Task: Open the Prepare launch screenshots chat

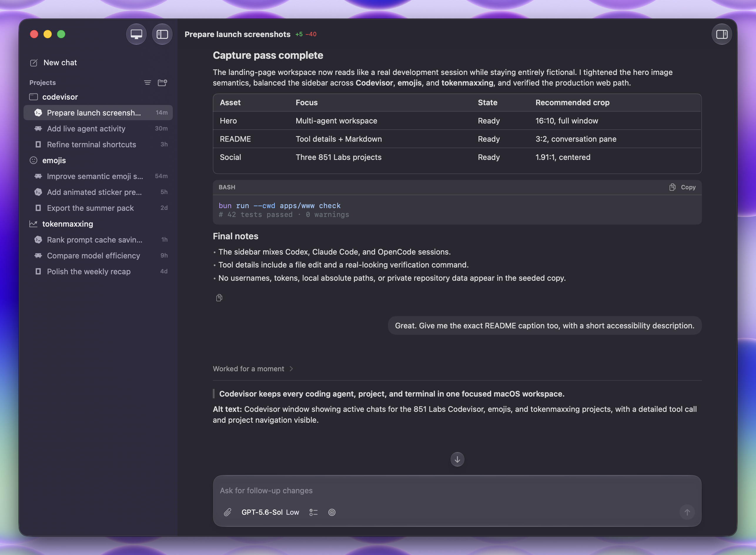Action: (98, 113)
